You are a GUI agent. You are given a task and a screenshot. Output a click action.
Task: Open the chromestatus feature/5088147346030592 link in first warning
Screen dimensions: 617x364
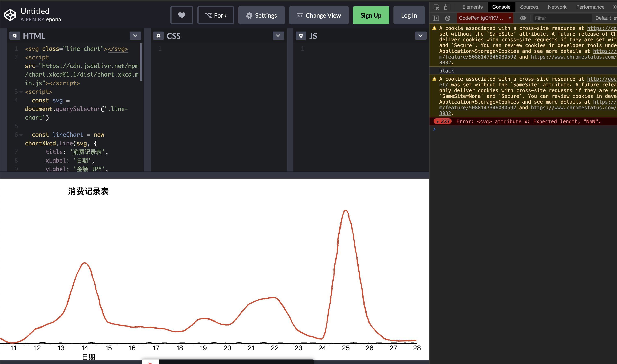[477, 57]
